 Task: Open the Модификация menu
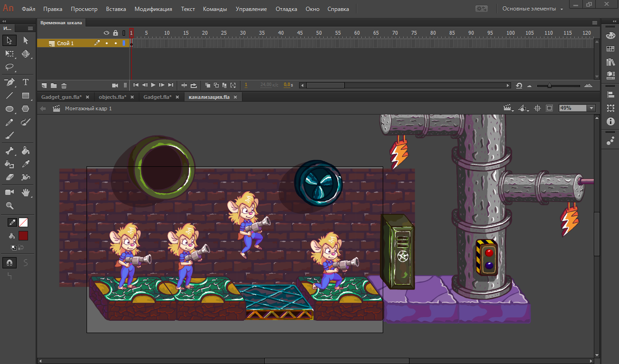click(x=153, y=9)
